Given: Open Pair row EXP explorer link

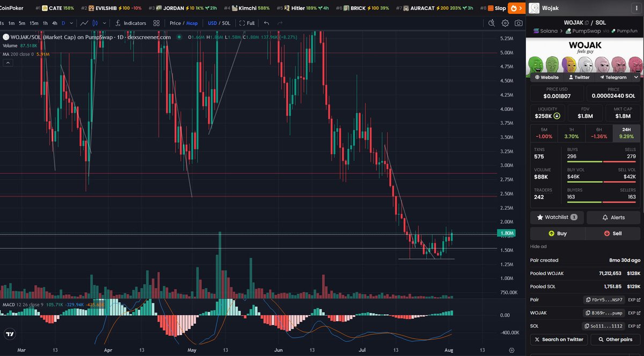Looking at the screenshot, I should [x=634, y=300].
